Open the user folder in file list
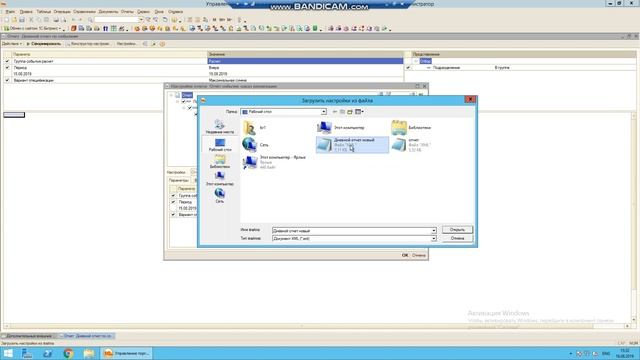 click(x=255, y=127)
